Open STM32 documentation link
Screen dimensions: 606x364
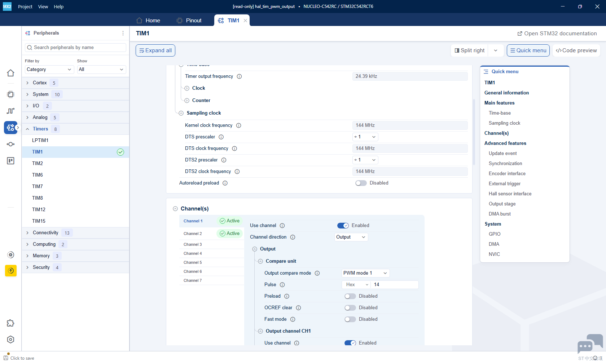coord(557,34)
